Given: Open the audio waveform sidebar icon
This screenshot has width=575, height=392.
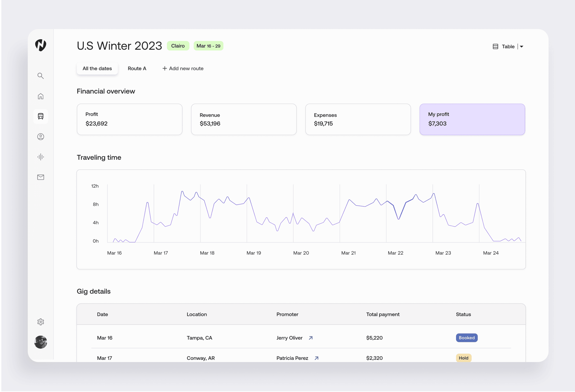Looking at the screenshot, I should [41, 157].
